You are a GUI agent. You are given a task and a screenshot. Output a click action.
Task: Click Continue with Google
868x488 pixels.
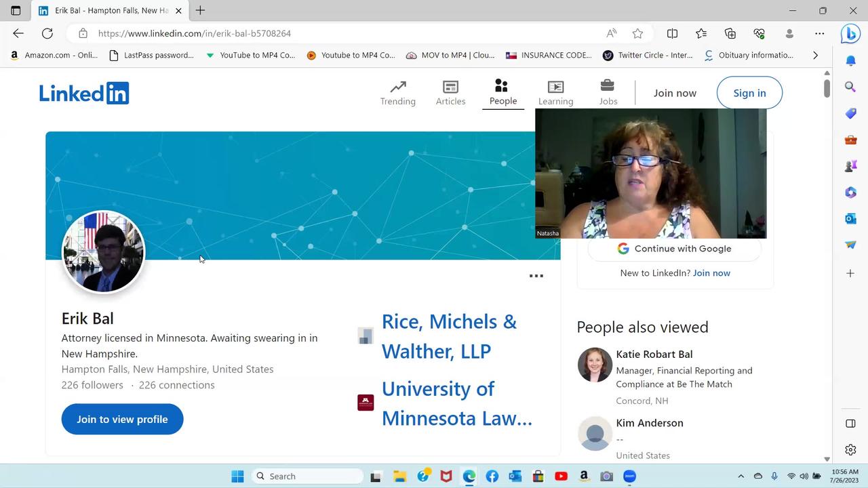point(675,248)
